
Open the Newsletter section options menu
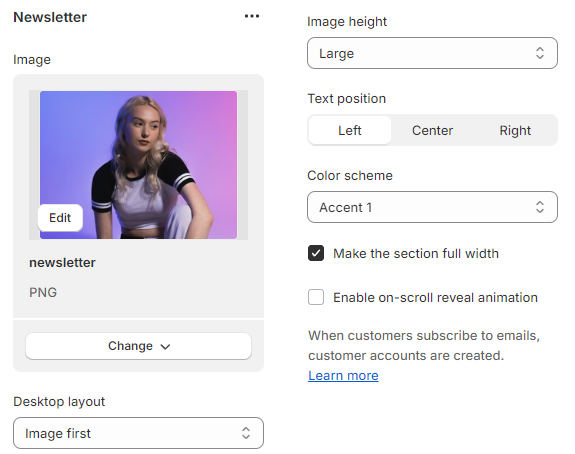[x=252, y=16]
